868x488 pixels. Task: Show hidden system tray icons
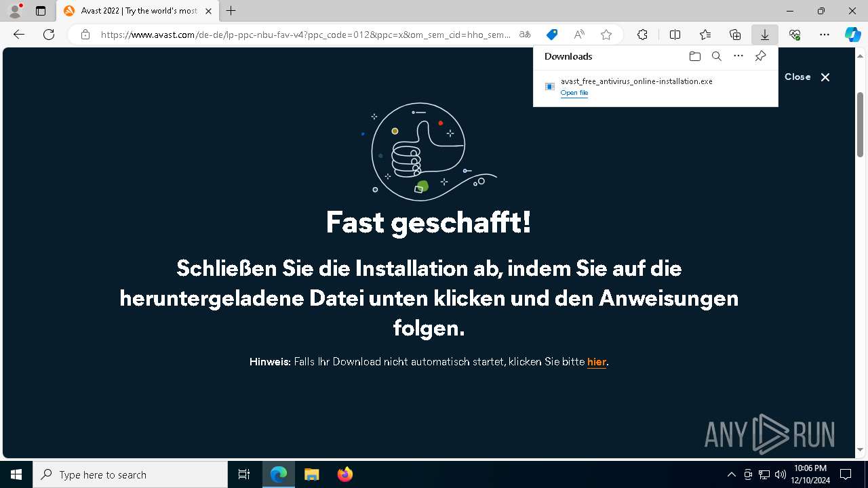coord(731,474)
